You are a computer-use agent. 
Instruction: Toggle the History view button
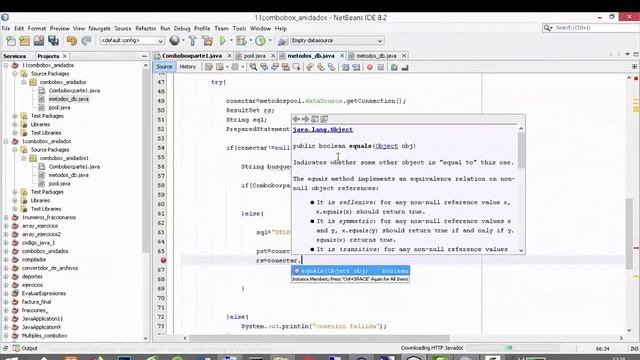coord(188,67)
